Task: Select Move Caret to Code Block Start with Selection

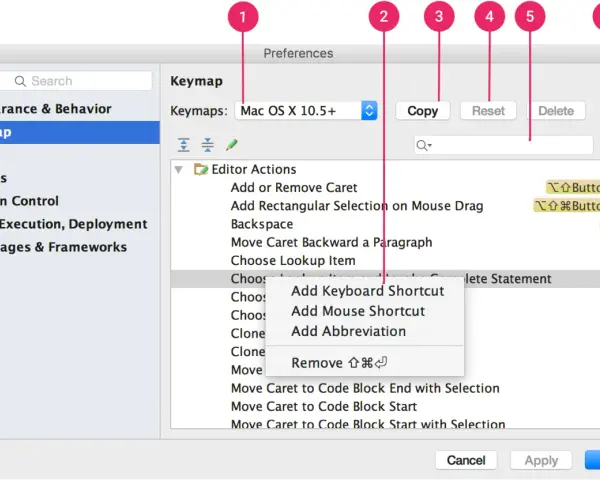Action: click(368, 423)
